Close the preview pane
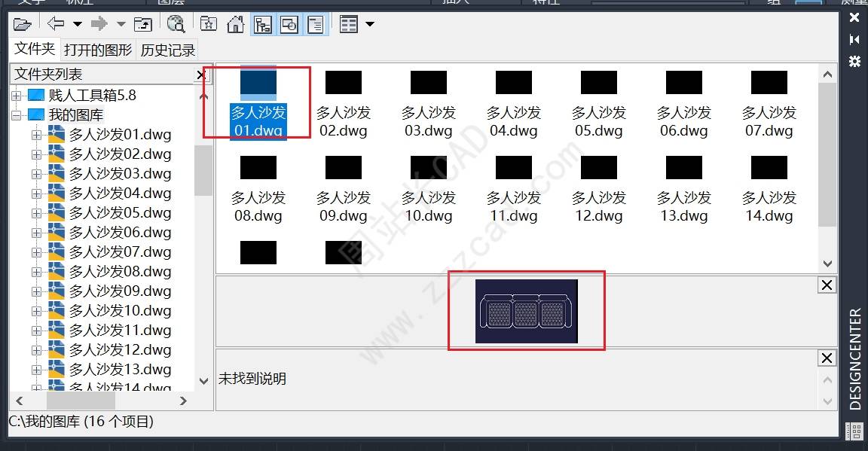 point(827,285)
